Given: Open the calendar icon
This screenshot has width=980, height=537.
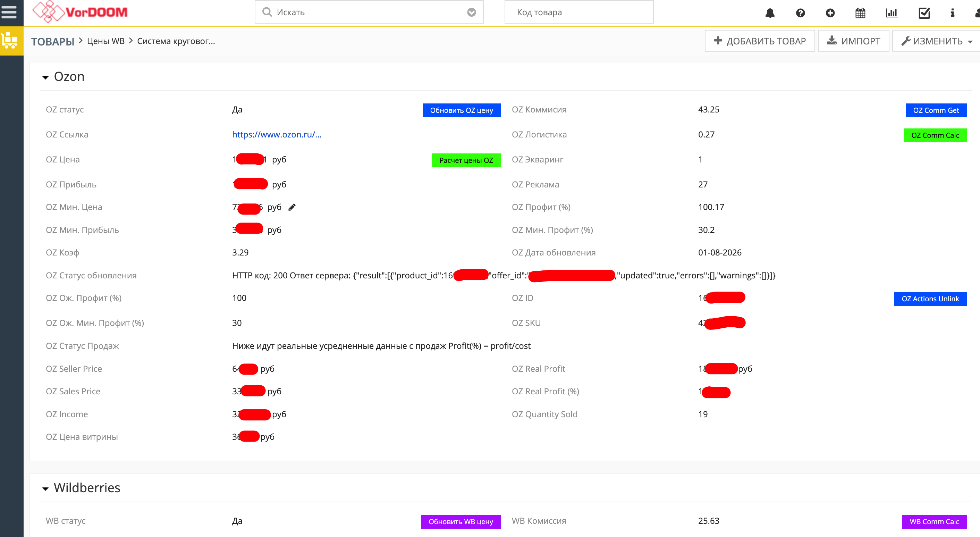Looking at the screenshot, I should 860,13.
